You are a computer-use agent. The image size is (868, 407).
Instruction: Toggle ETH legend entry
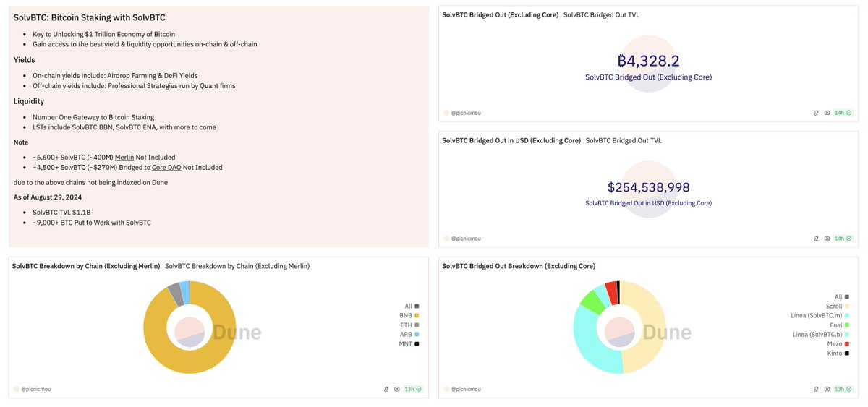click(409, 325)
